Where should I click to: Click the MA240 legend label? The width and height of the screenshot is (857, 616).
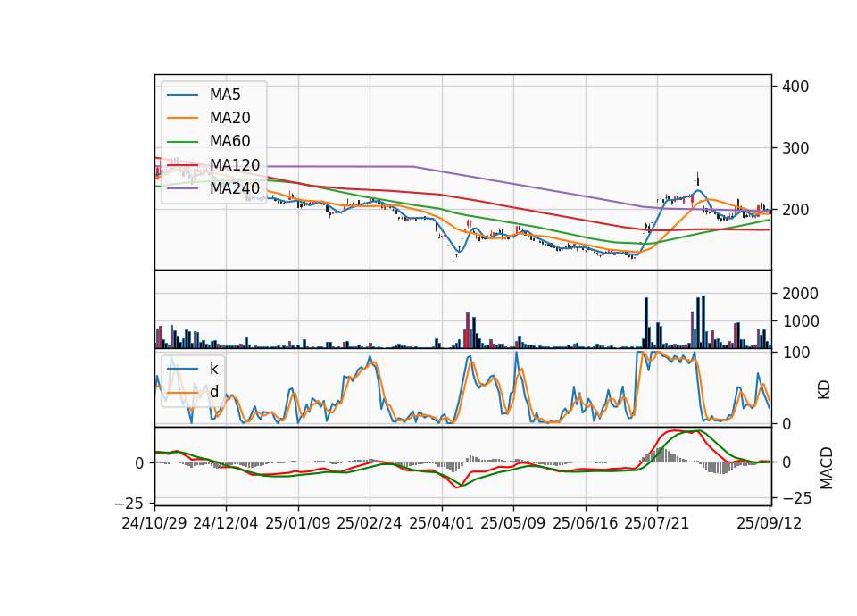click(x=235, y=188)
